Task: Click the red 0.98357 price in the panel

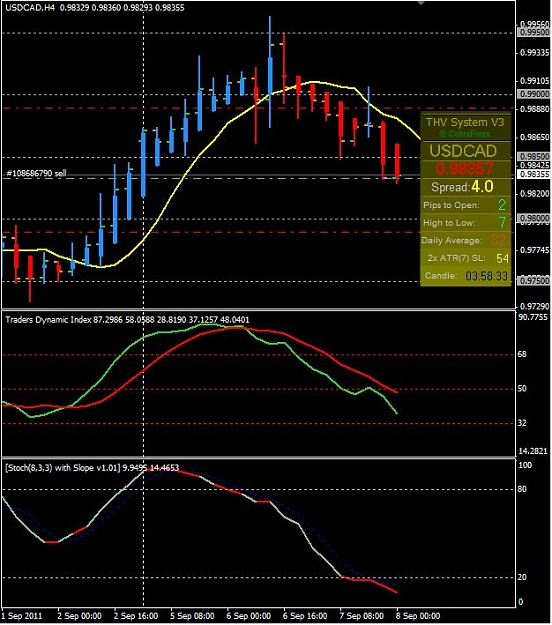Action: click(x=464, y=169)
